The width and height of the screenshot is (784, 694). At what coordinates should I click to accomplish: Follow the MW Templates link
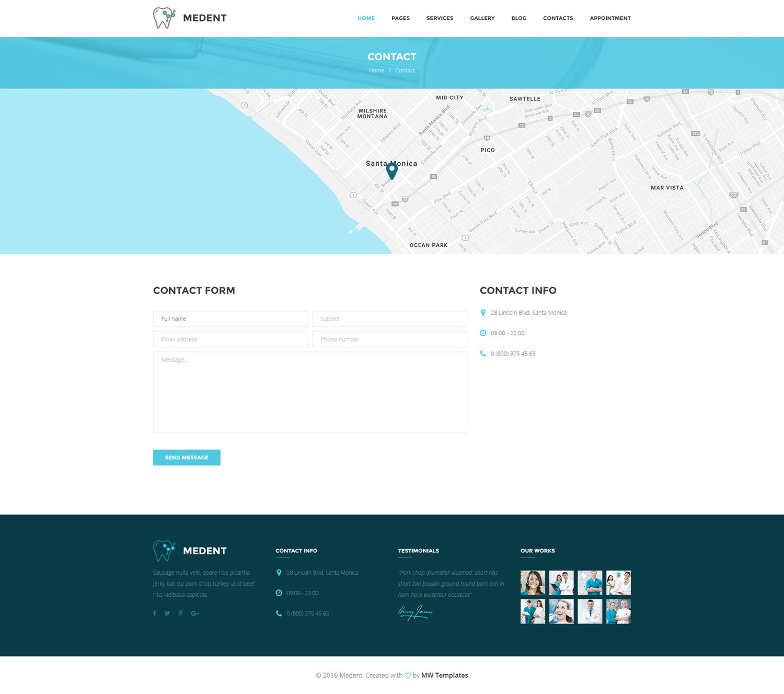pos(445,676)
